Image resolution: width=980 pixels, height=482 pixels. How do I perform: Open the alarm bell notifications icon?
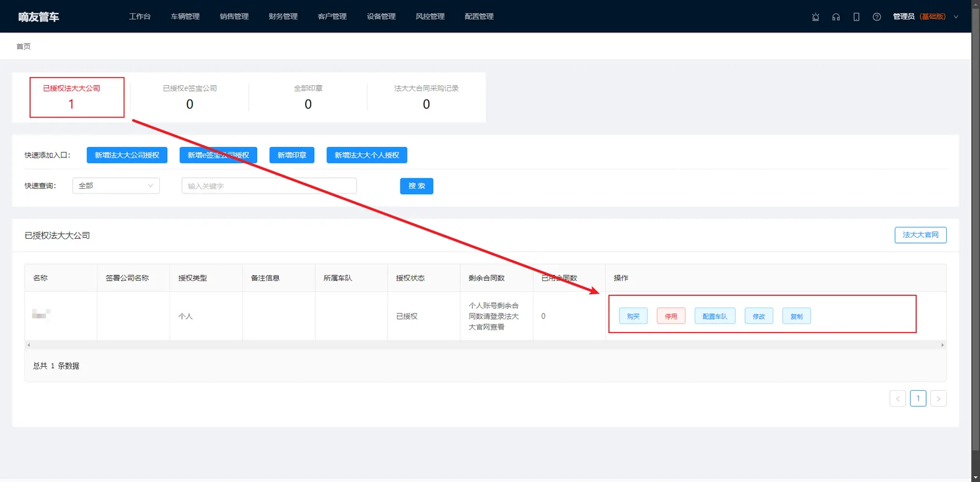click(x=815, y=17)
